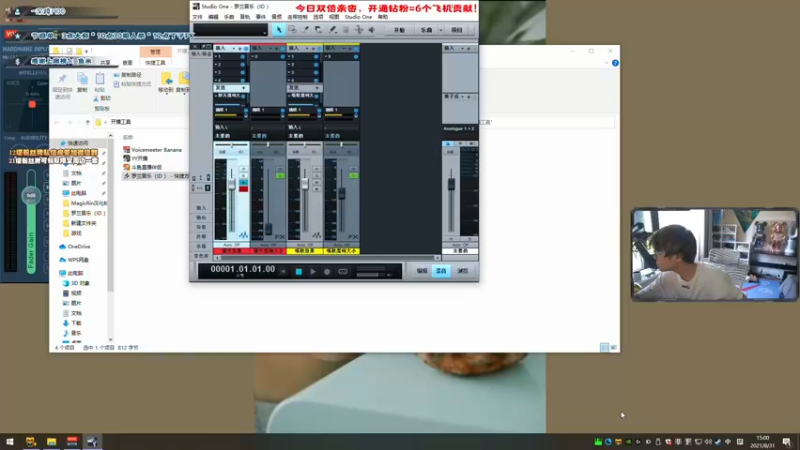Screen dimensions: 800x450
Task: Click the Up arrow in Explorer address bar
Action: tap(88, 122)
